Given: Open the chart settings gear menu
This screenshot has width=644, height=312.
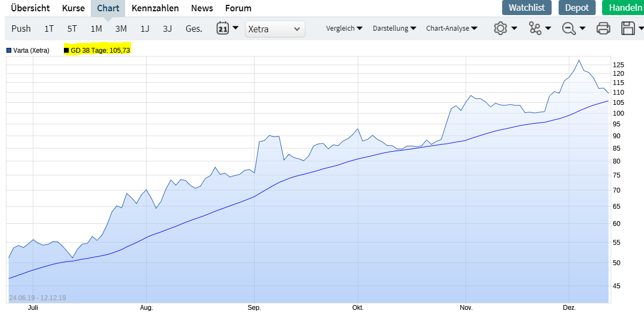Looking at the screenshot, I should click(501, 29).
